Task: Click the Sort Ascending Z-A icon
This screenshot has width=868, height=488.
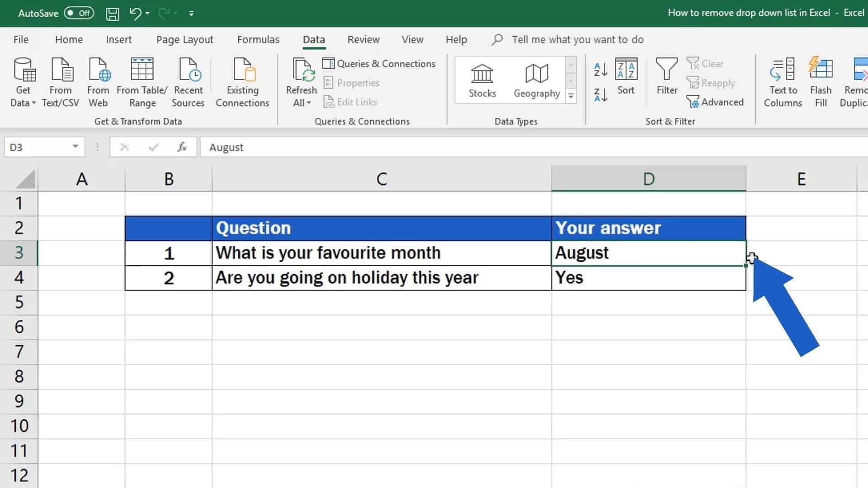Action: point(600,95)
